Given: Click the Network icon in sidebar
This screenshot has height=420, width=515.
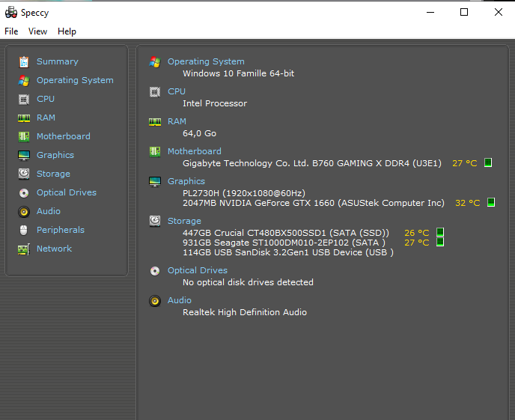Looking at the screenshot, I should [24, 249].
